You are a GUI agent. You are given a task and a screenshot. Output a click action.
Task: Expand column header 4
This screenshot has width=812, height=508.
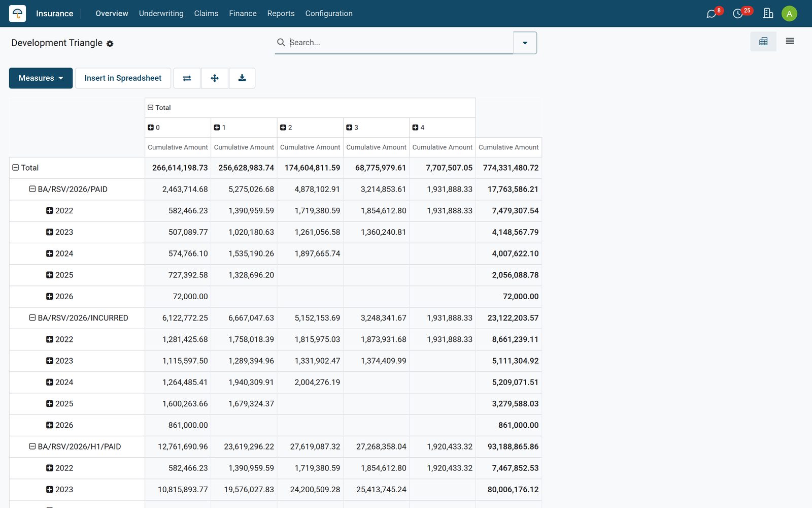tap(415, 128)
